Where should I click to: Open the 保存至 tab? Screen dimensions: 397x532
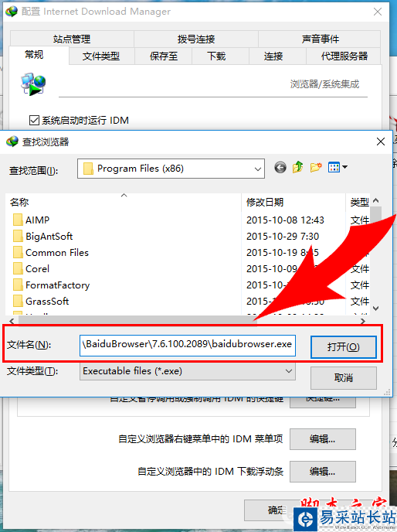164,56
